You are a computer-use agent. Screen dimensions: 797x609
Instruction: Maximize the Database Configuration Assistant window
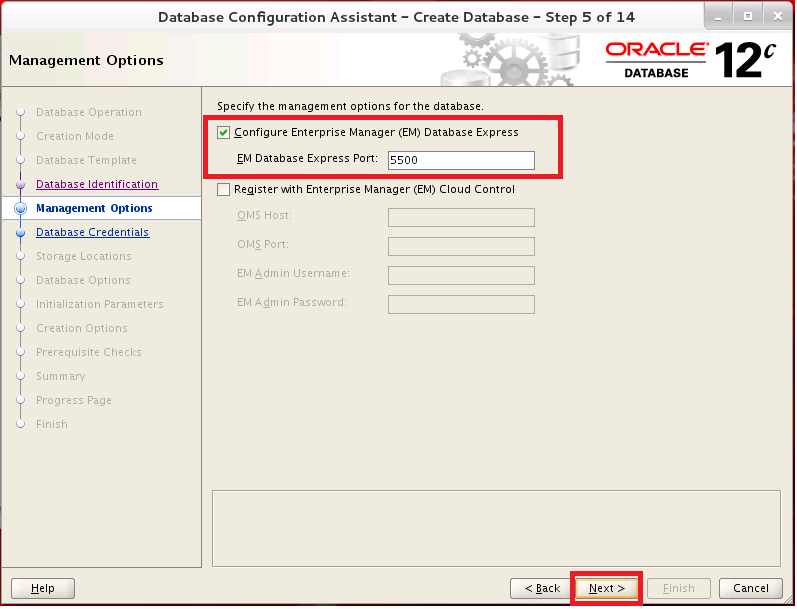coord(747,17)
